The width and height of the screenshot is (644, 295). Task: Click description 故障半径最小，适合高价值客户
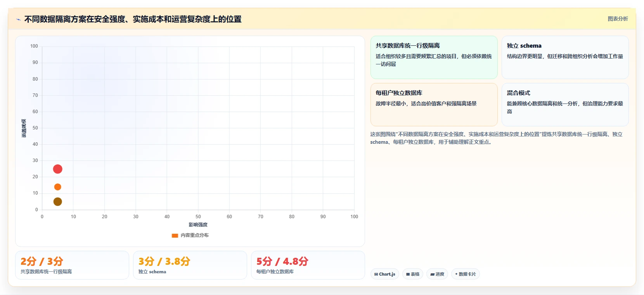[x=426, y=104]
